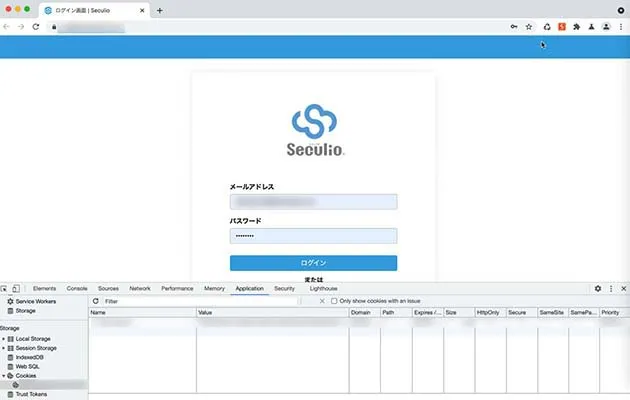Sort cookies by the Secure column
This screenshot has height=400, width=630.
pyautogui.click(x=522, y=312)
